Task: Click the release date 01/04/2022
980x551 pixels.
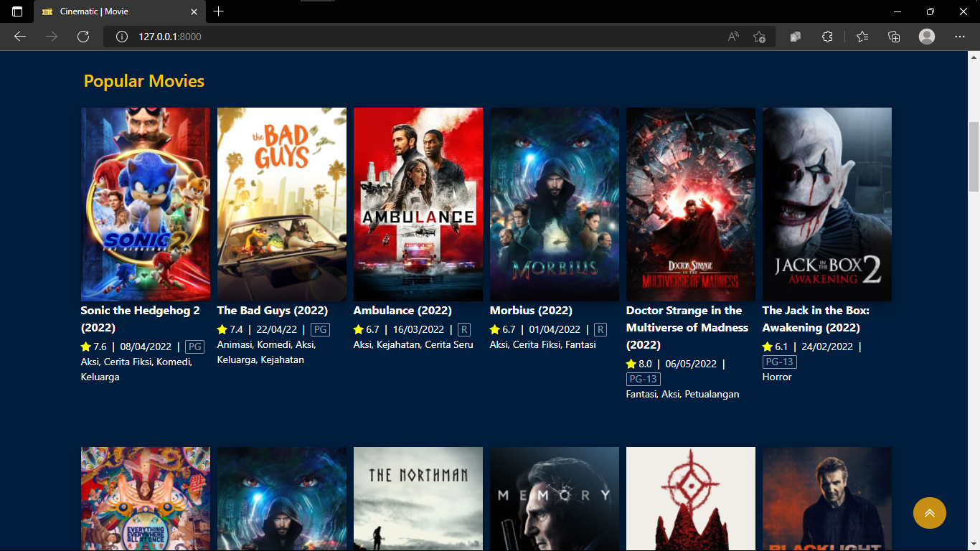Action: point(555,330)
